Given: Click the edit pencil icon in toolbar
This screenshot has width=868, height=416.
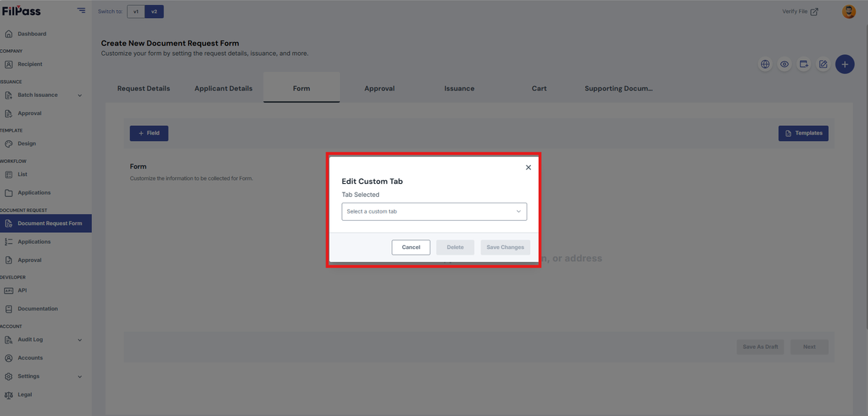Looking at the screenshot, I should [x=823, y=64].
